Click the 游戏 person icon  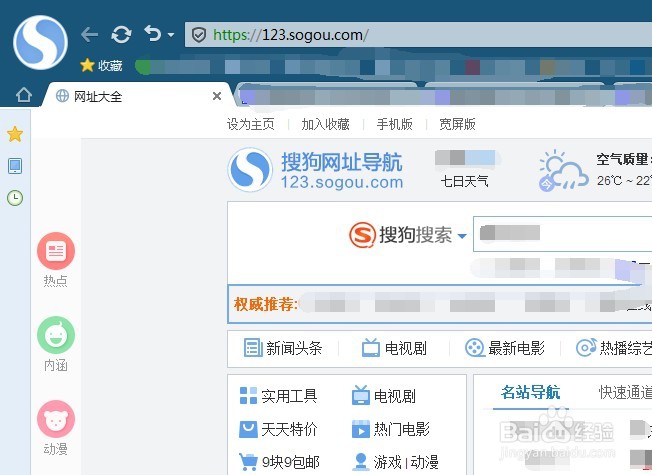click(x=361, y=462)
